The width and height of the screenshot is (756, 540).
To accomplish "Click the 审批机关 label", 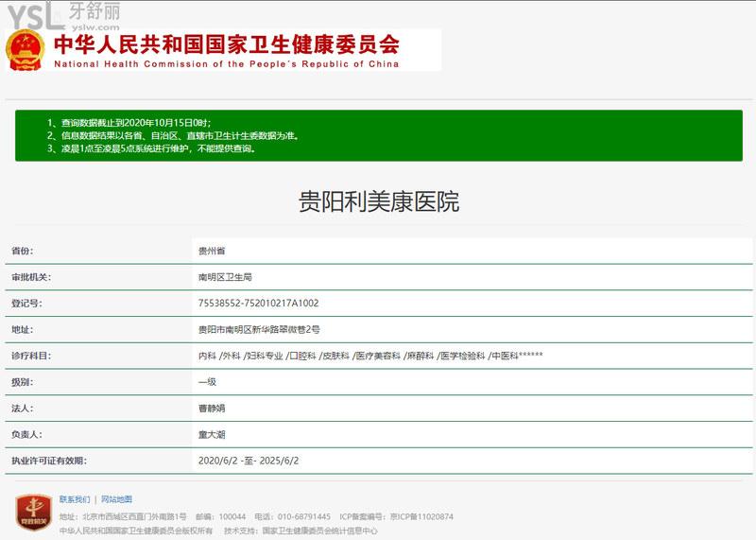I will point(31,277).
